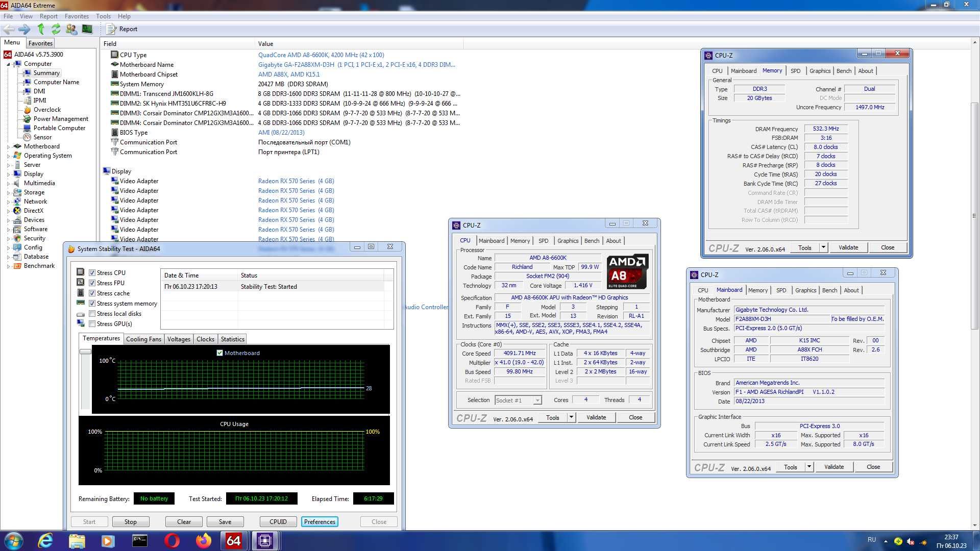980x551 pixels.
Task: Click the QuadCore AMD A8-6600K link
Action: pos(321,55)
